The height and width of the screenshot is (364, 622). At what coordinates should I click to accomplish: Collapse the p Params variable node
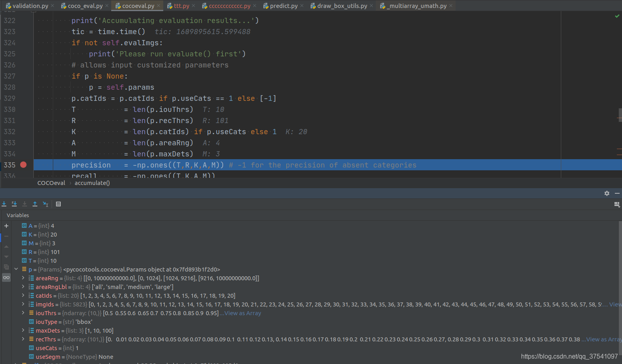tap(16, 269)
